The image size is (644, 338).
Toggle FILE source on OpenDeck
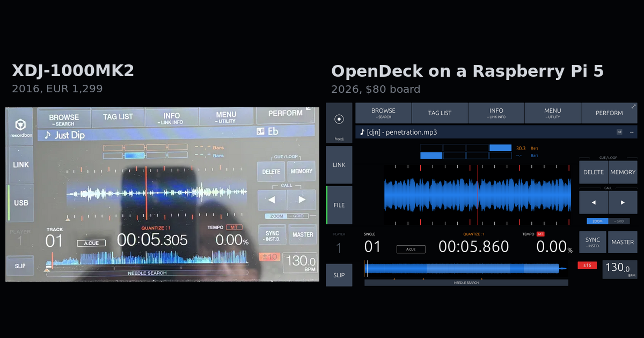tap(339, 205)
